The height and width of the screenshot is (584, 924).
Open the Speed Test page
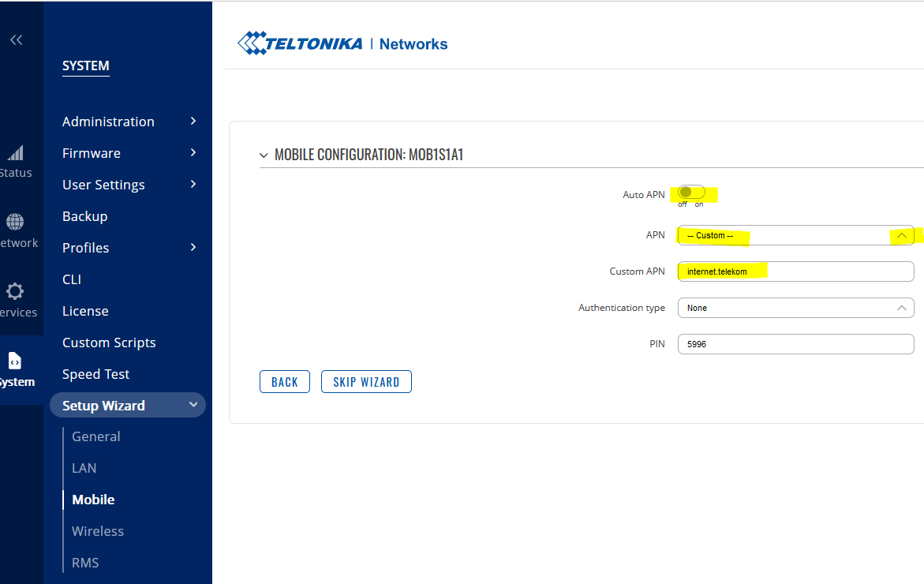pos(96,374)
